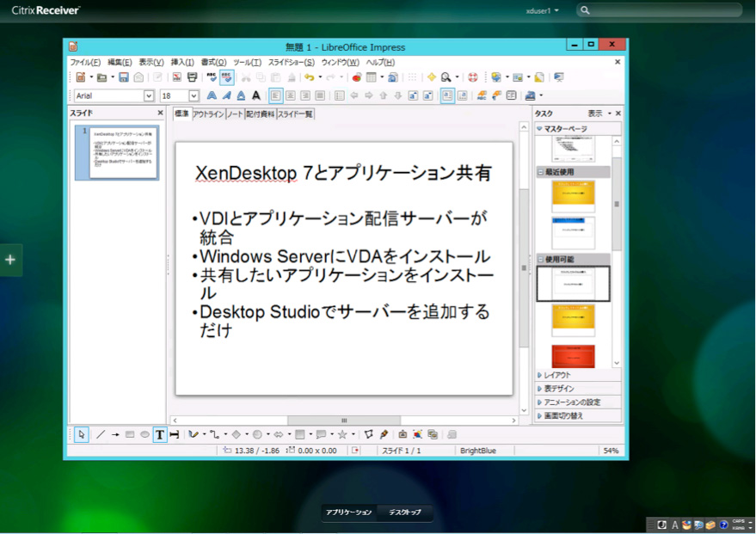Toggle Bold text formatting
Image resolution: width=756 pixels, height=534 pixels.
212,95
